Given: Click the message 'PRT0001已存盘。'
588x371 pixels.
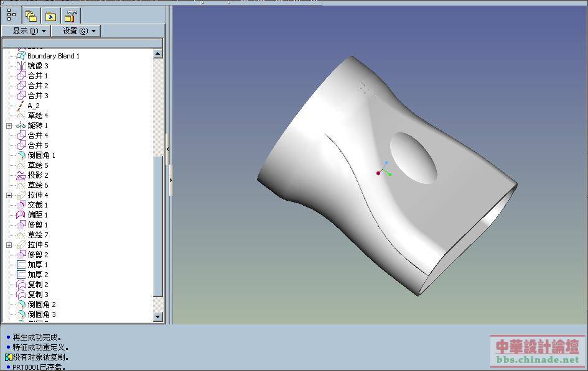Looking at the screenshot, I should click(39, 367).
